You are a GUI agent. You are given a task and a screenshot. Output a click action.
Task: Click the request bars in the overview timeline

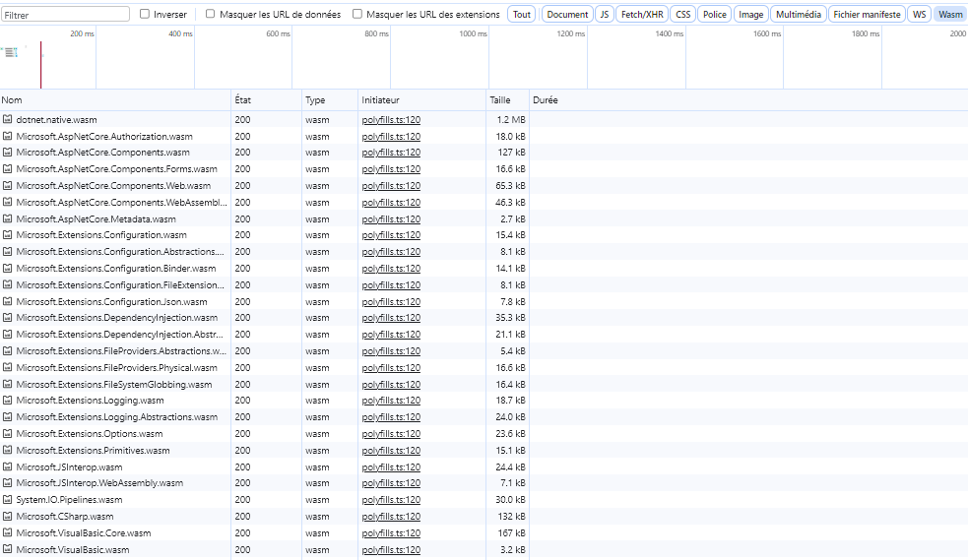pos(11,52)
